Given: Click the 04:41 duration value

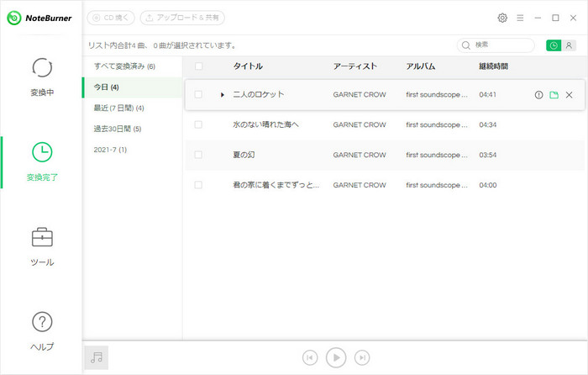Looking at the screenshot, I should tap(488, 95).
